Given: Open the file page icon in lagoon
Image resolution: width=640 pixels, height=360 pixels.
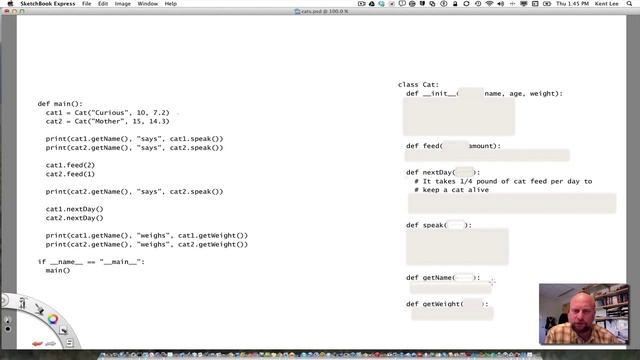Looking at the screenshot, I should pos(69,343).
